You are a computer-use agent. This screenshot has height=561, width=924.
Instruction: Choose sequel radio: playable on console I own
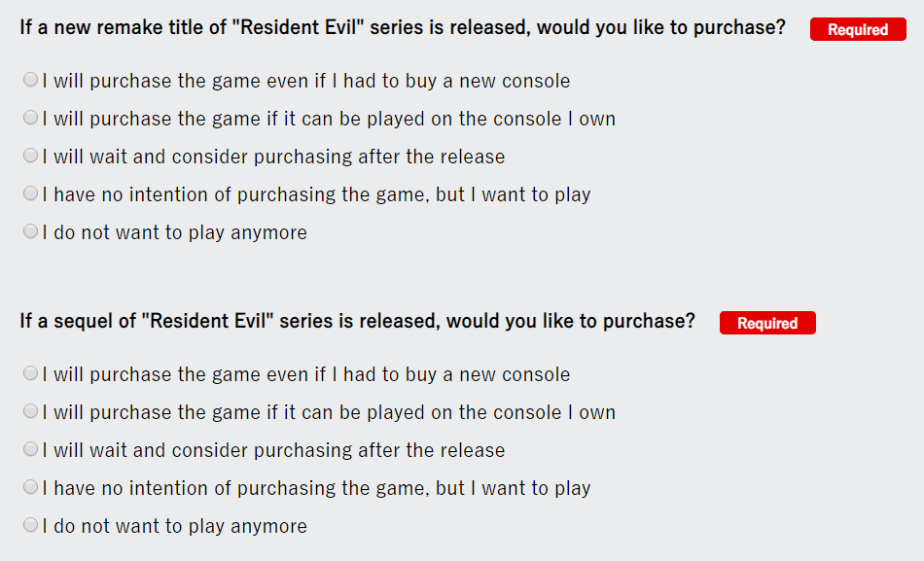[x=31, y=410]
